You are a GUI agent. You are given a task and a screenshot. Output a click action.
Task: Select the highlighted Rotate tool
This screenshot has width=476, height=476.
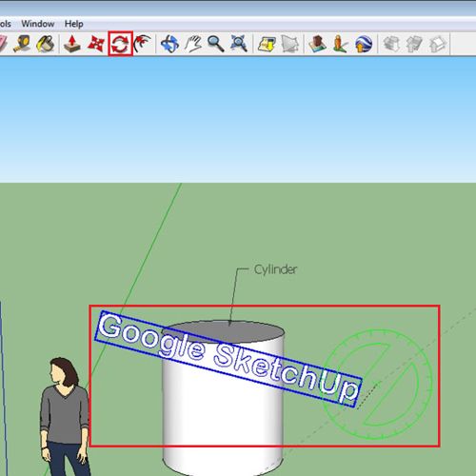(x=120, y=44)
